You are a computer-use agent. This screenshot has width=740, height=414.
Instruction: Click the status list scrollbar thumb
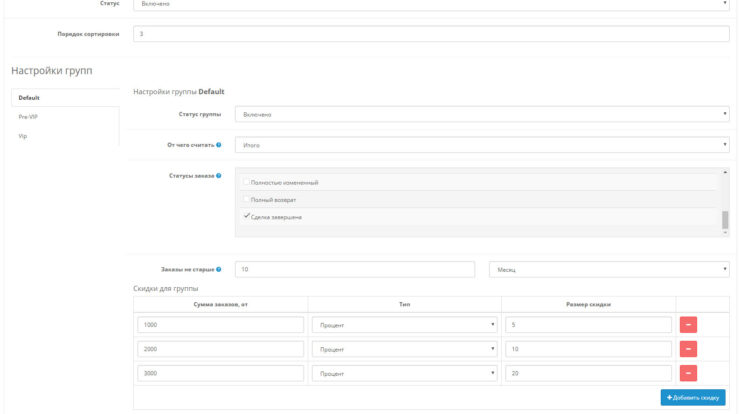pyautogui.click(x=725, y=220)
